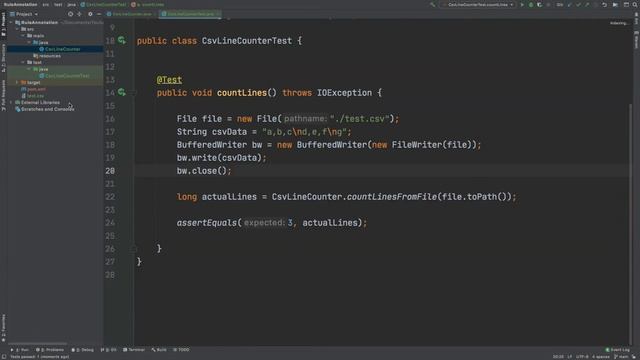
Task: Click Run with Coverage icon in toolbar
Action: pos(540,4)
